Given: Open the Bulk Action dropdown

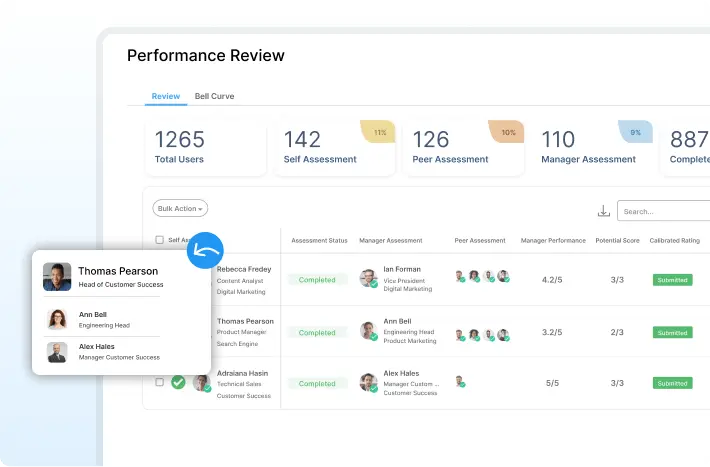Looking at the screenshot, I should (180, 209).
